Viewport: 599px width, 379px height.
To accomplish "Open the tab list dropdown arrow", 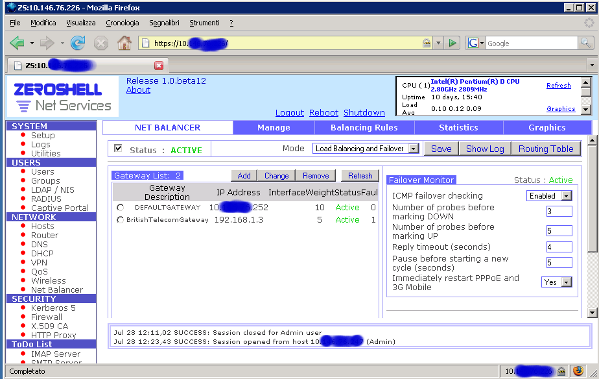I will pyautogui.click(x=592, y=65).
